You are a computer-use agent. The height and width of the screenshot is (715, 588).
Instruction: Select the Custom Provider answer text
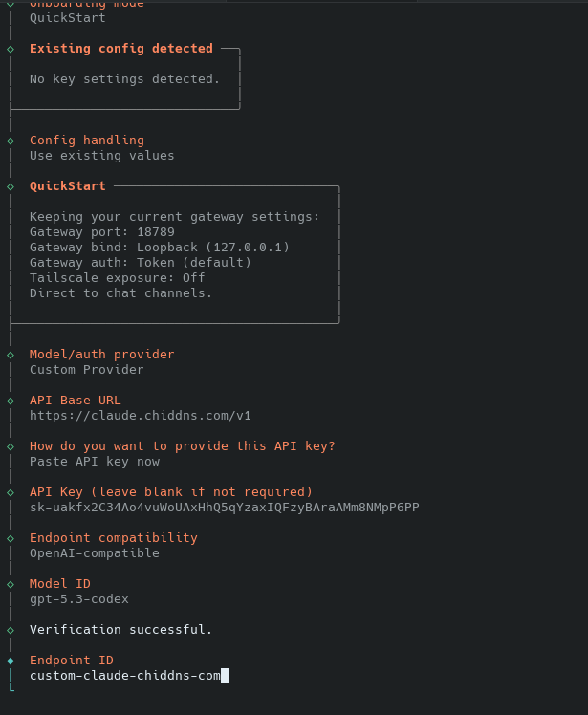(x=86, y=370)
